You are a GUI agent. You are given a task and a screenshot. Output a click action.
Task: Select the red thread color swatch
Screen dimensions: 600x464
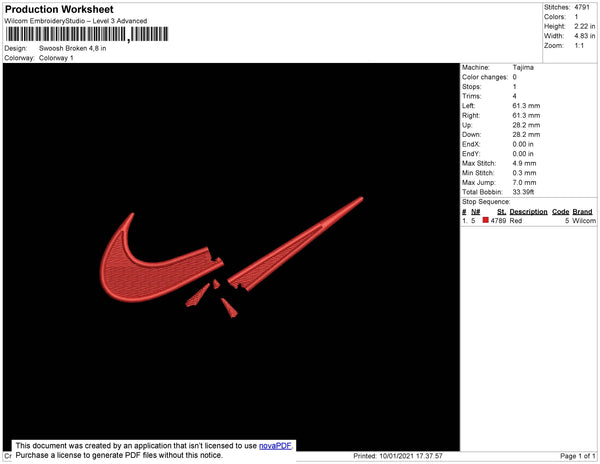[x=486, y=220]
